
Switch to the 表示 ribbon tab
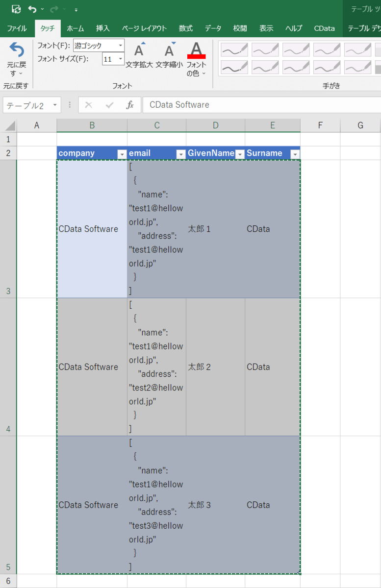pos(266,28)
